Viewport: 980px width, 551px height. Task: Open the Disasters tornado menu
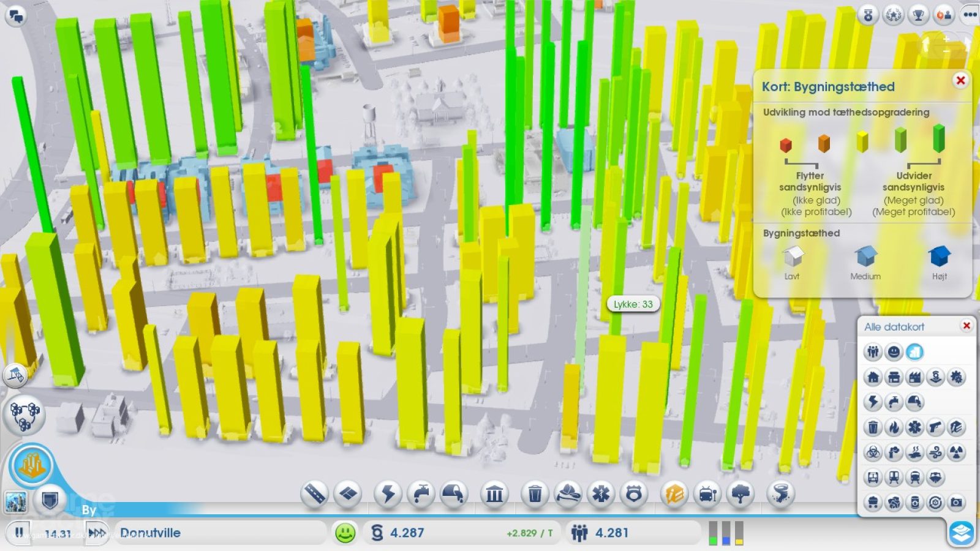(780, 493)
